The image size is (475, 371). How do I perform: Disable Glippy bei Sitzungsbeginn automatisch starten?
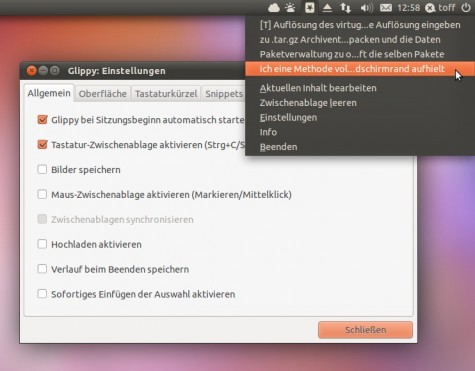(x=42, y=120)
